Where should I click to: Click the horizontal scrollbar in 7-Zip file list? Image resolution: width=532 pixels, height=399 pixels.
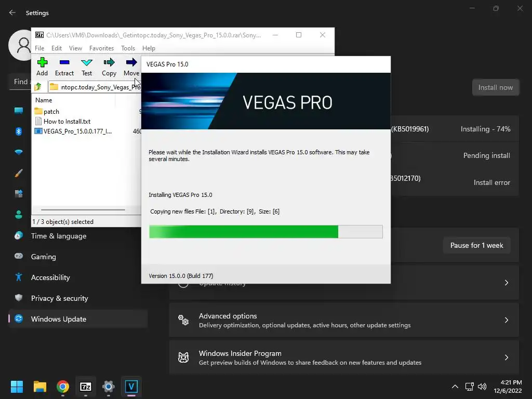83,210
